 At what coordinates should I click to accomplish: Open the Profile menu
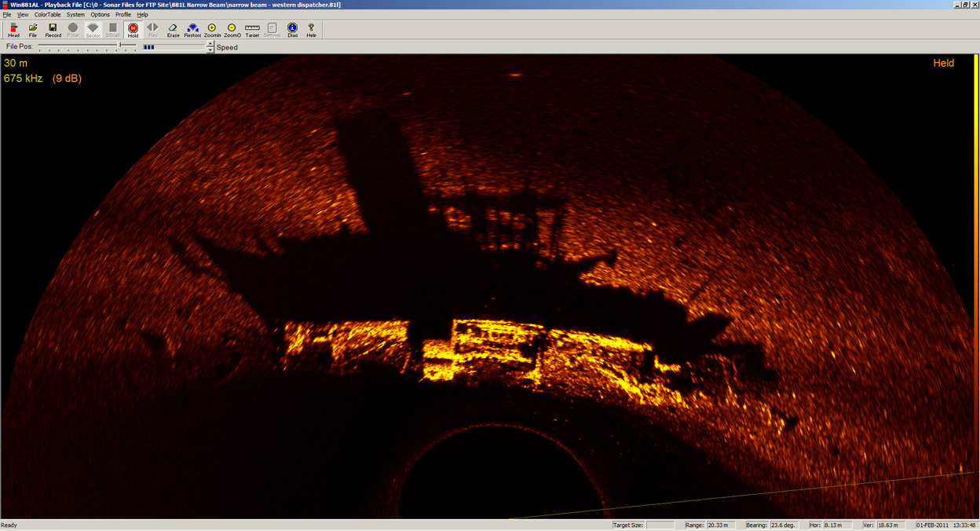[x=122, y=14]
